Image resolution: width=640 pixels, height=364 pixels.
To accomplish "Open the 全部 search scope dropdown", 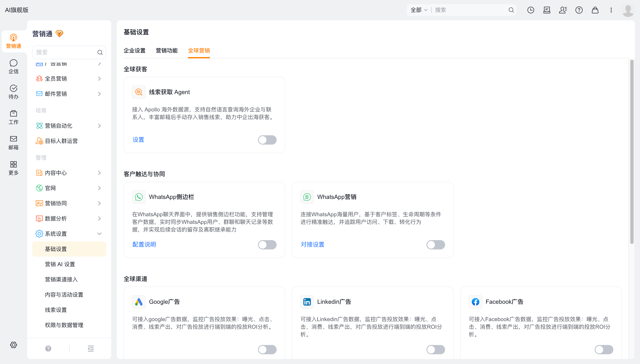I will click(x=419, y=10).
